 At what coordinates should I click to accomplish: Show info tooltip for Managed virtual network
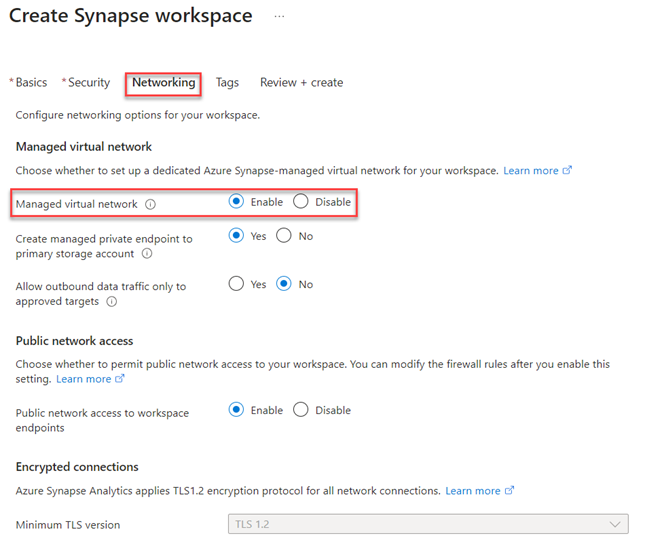click(x=151, y=204)
